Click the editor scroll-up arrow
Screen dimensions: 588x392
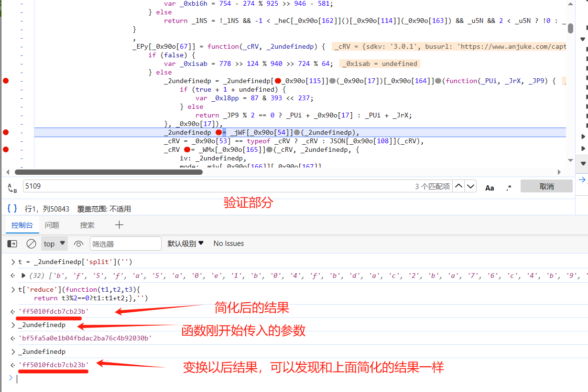(570, 3)
